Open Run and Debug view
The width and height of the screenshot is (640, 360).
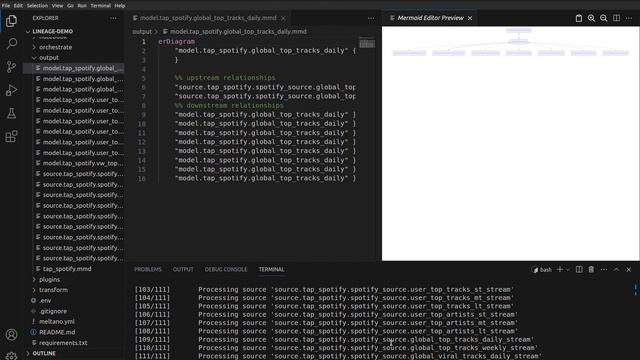pos(11,90)
